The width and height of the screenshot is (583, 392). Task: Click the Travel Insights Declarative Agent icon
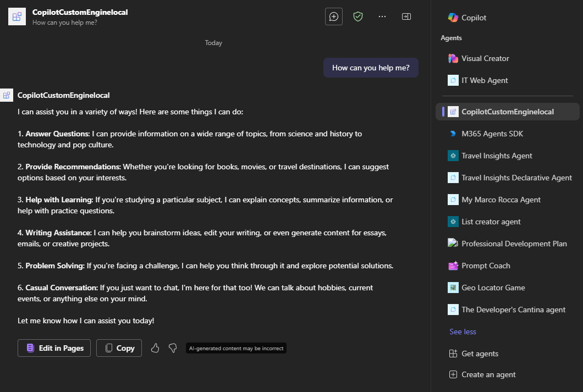[453, 178]
